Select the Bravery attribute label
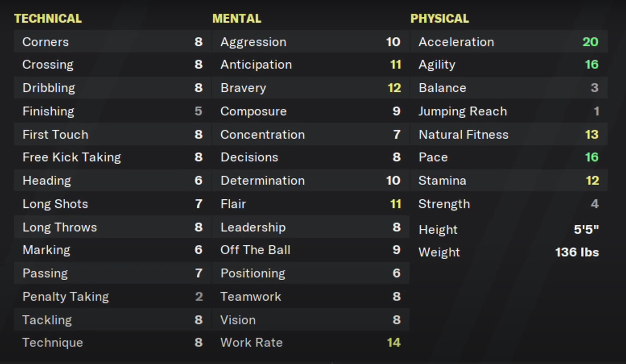 (243, 88)
